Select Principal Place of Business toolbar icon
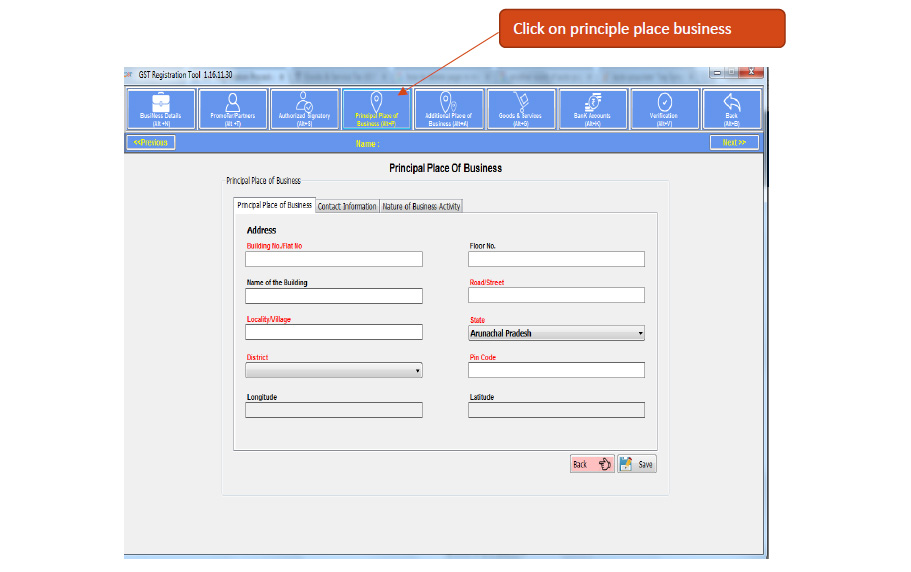 (376, 109)
